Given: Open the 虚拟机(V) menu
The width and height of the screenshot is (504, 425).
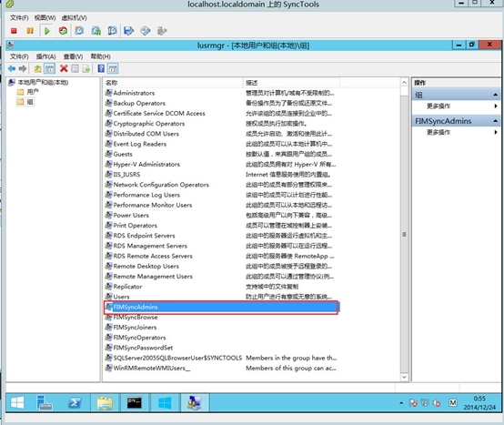Looking at the screenshot, I should [74, 17].
